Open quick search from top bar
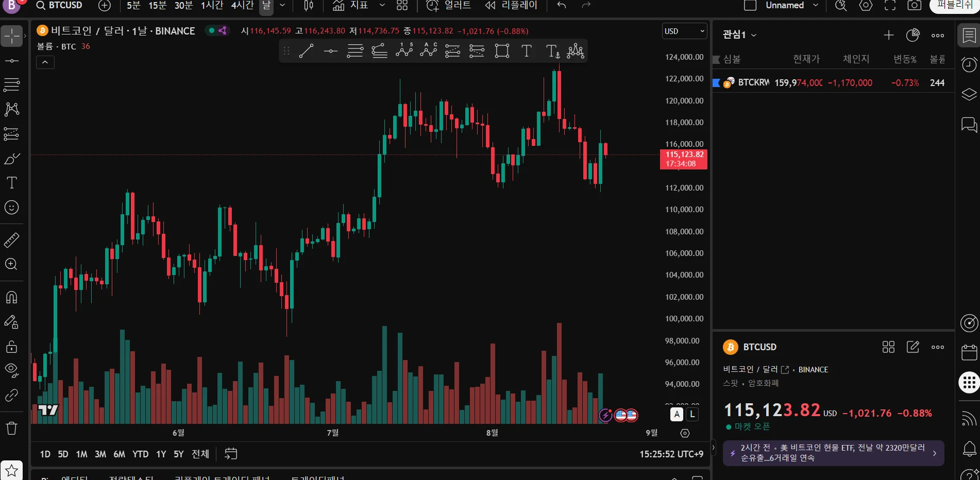 841,6
